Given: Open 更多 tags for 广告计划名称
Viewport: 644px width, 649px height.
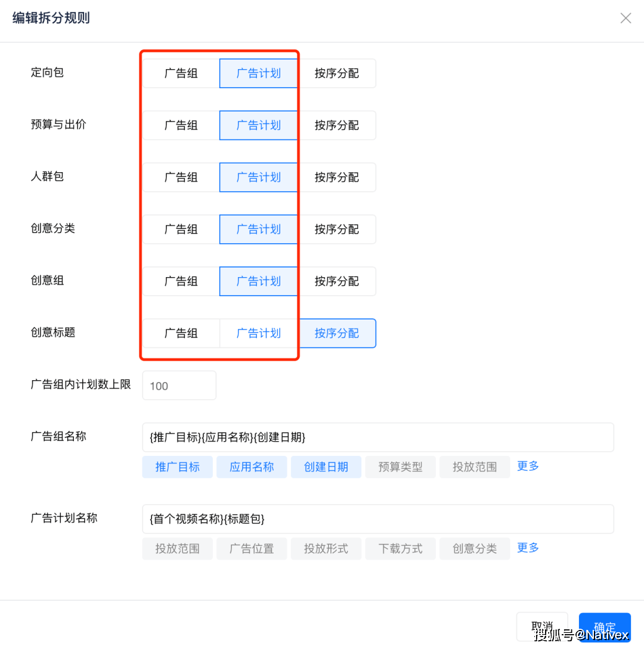Looking at the screenshot, I should 528,548.
